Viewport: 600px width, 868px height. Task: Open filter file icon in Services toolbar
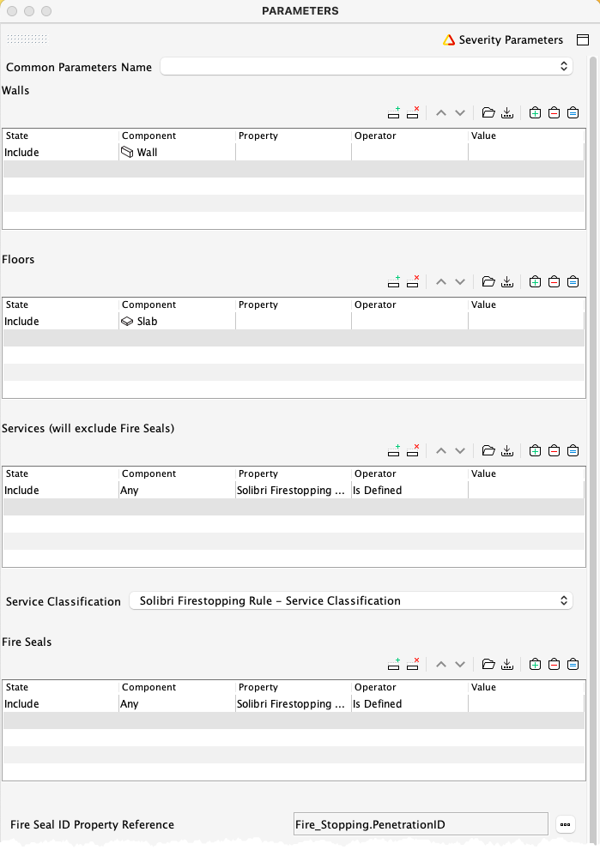click(488, 450)
